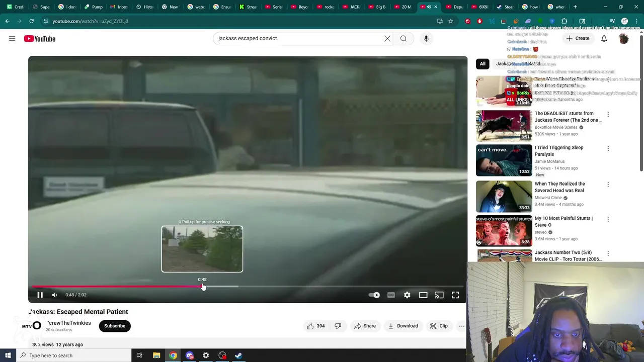
Task: Open a new browser tab
Action: click(575, 7)
